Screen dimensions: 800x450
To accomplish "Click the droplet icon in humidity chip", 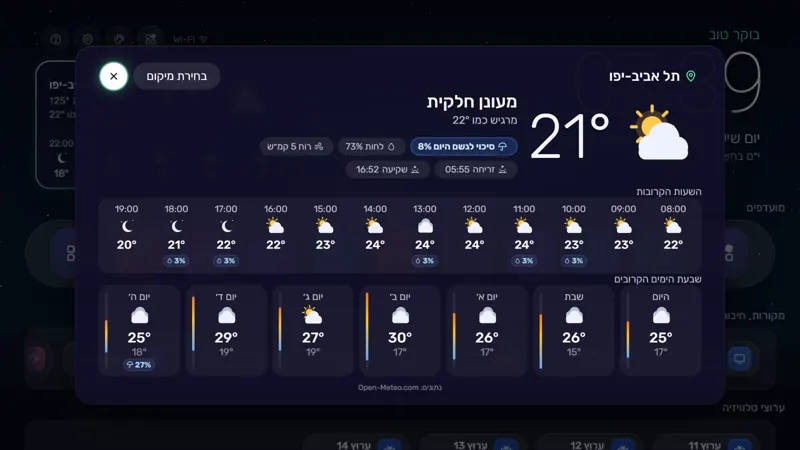I will tap(391, 147).
